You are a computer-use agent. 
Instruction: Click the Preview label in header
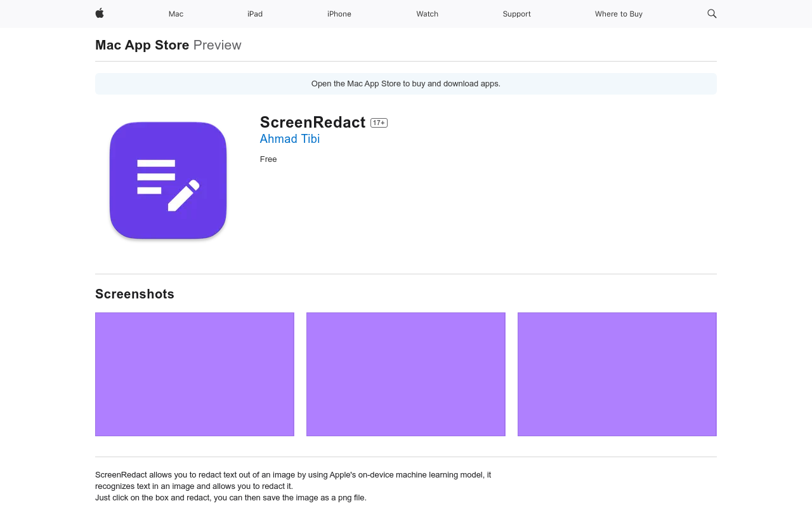[218, 45]
